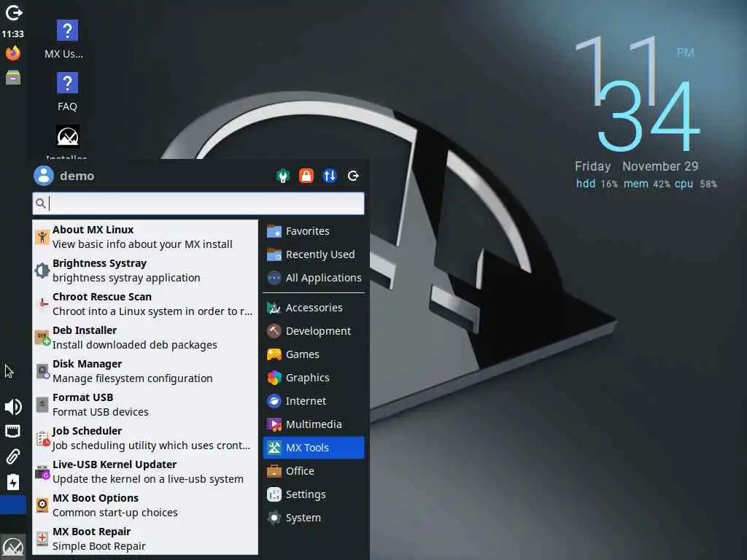Viewport: 747px width, 560px height.
Task: Click the demo username label
Action: (77, 176)
